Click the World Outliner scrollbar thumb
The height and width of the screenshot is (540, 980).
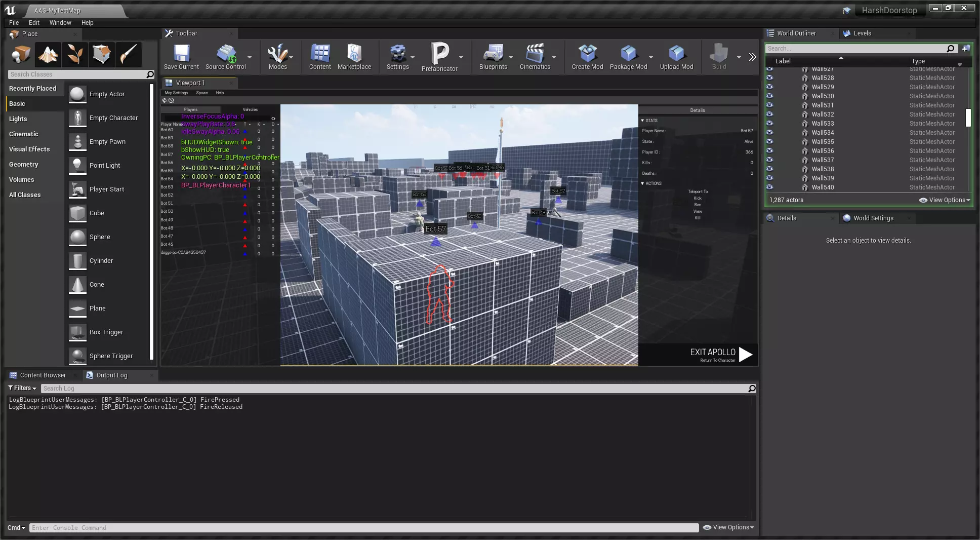[968, 118]
